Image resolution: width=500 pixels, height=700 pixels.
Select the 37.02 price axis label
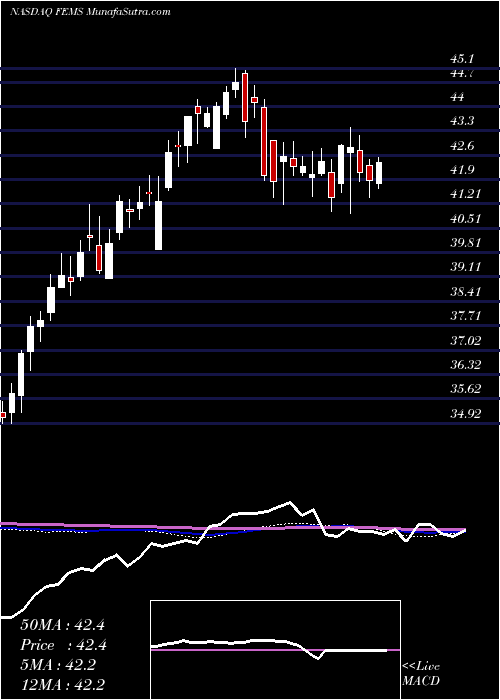[x=465, y=341]
